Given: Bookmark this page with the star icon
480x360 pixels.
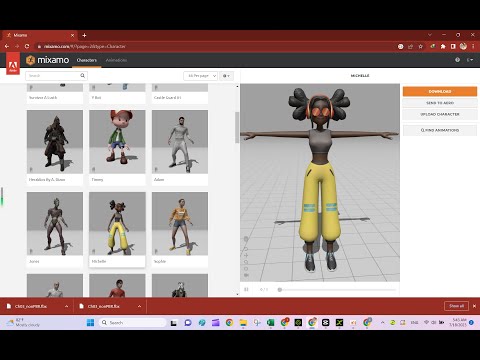Looking at the screenshot, I should (x=421, y=46).
